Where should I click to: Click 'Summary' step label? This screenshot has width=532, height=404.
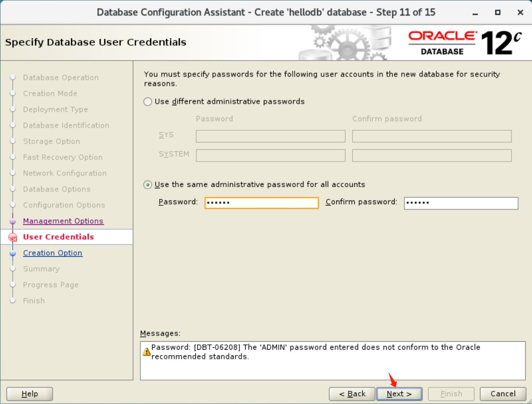(41, 269)
